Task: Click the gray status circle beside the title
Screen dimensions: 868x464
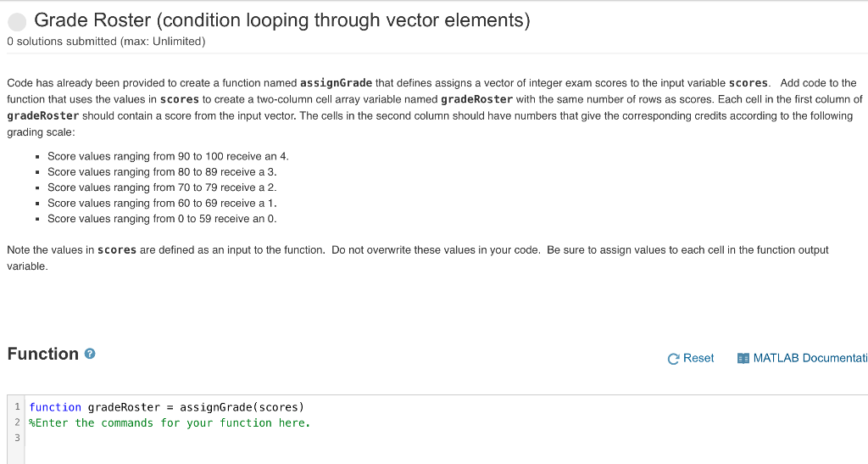Action: 18,21
